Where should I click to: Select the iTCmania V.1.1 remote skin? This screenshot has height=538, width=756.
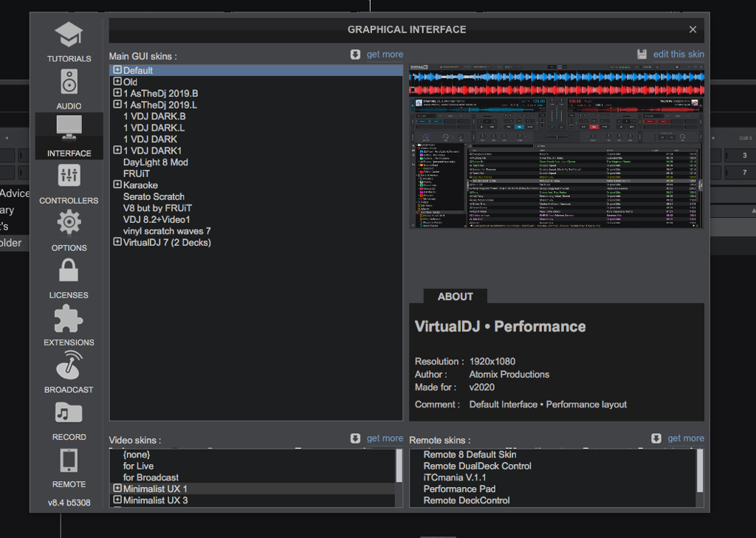click(455, 477)
